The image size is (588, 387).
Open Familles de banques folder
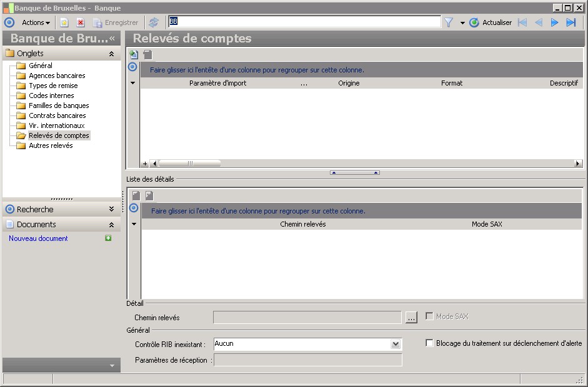[59, 105]
